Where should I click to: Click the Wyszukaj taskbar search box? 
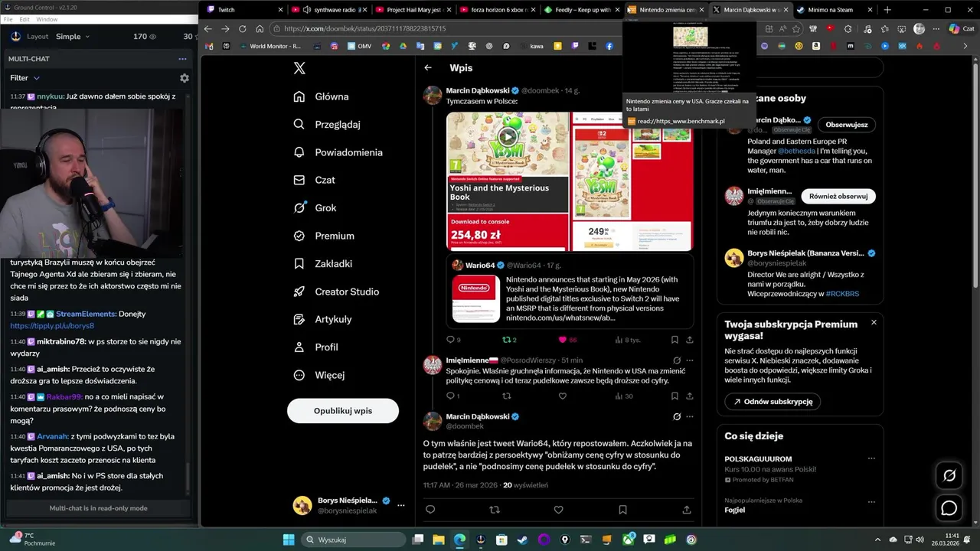354,540
